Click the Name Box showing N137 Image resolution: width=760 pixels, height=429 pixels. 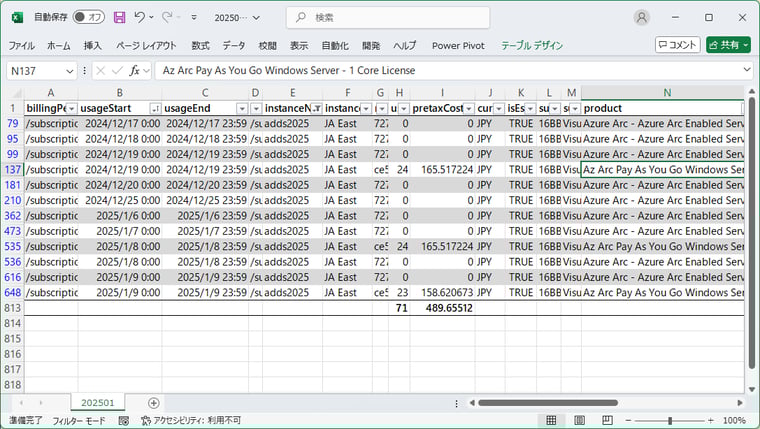pos(35,71)
